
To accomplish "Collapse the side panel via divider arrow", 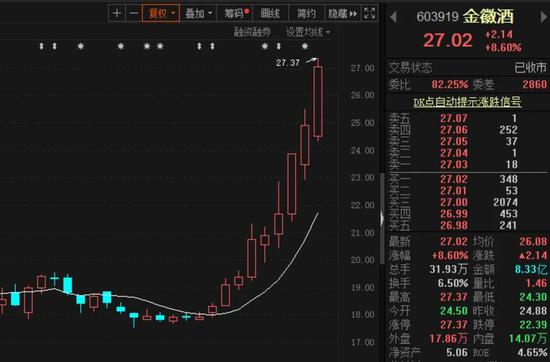I will (x=382, y=219).
